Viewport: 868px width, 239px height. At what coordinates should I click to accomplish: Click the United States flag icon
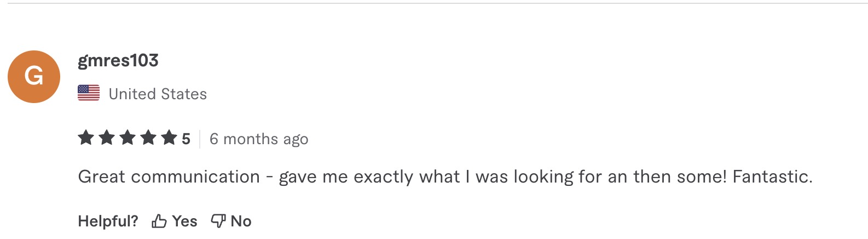point(89,93)
